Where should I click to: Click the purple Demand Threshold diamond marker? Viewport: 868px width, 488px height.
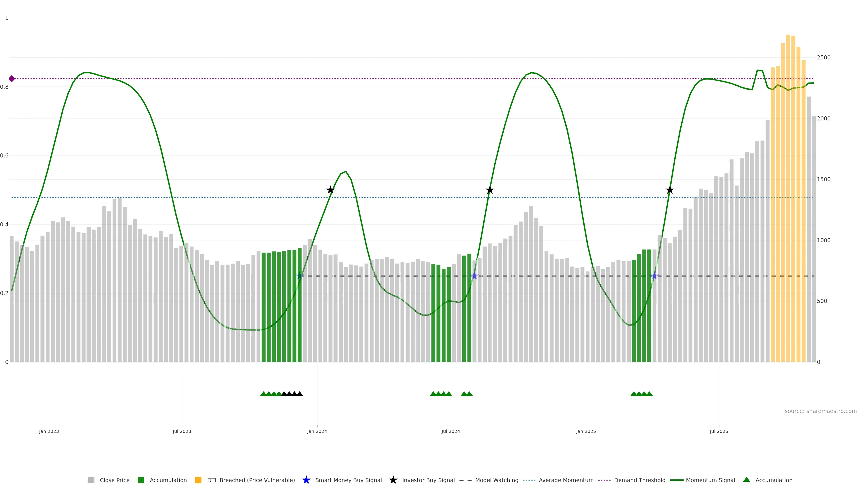[12, 79]
